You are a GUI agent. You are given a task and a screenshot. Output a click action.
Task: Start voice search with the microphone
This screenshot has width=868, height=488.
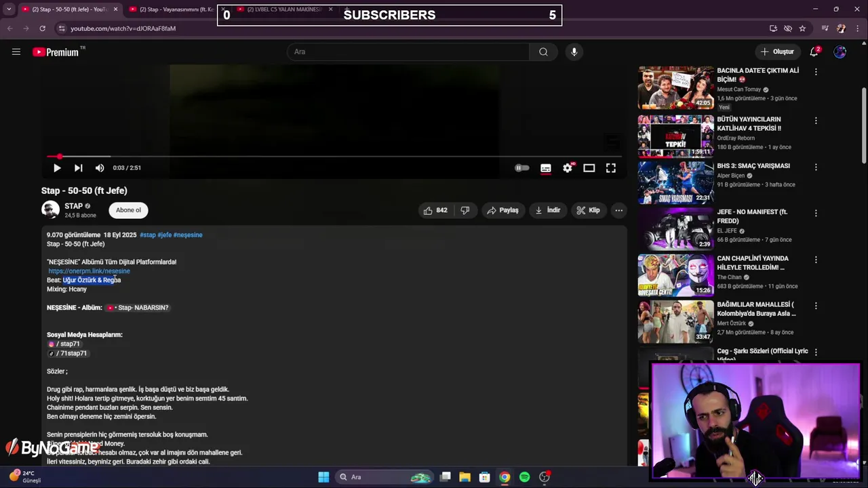coord(574,52)
